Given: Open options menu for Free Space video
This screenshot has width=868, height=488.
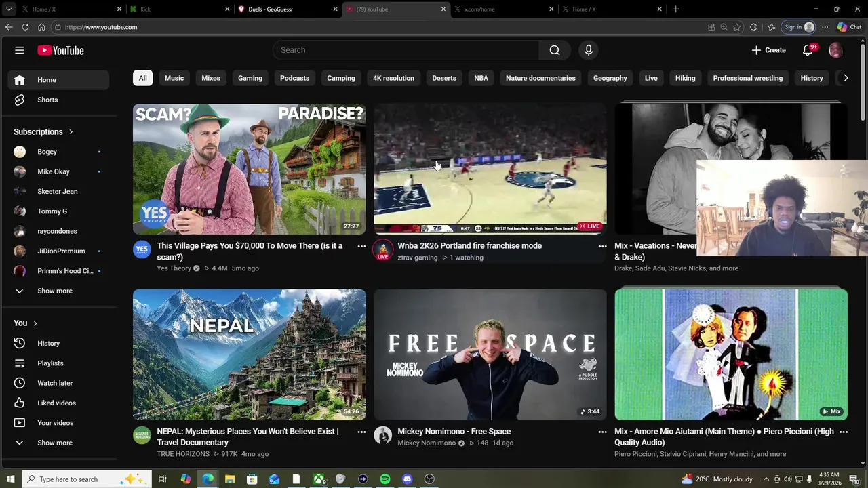Looking at the screenshot, I should (x=602, y=432).
